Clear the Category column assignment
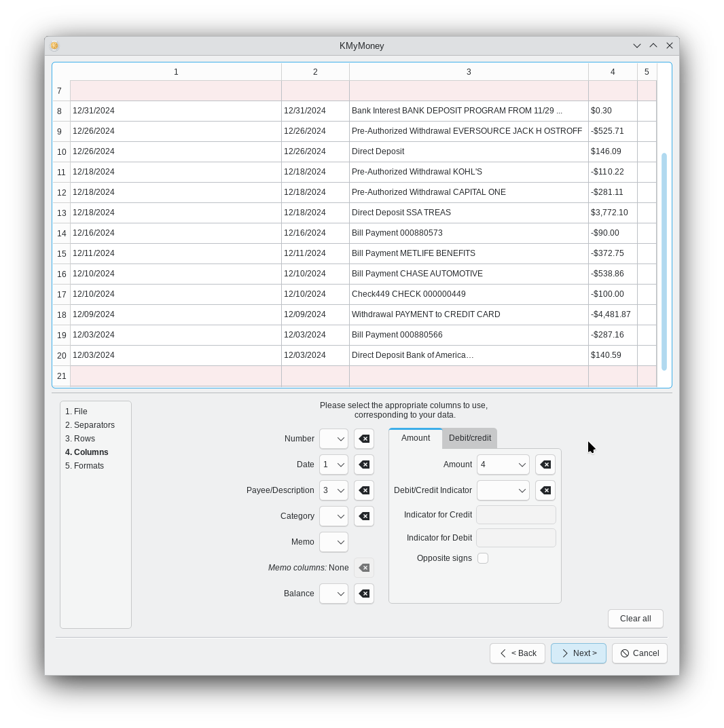Screen dimensions: 724x728 [x=363, y=516]
